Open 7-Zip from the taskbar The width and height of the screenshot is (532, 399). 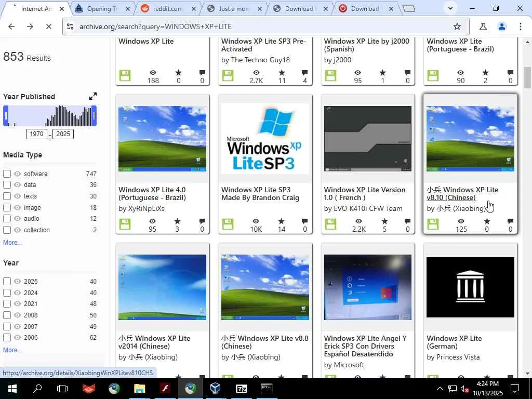(x=241, y=389)
